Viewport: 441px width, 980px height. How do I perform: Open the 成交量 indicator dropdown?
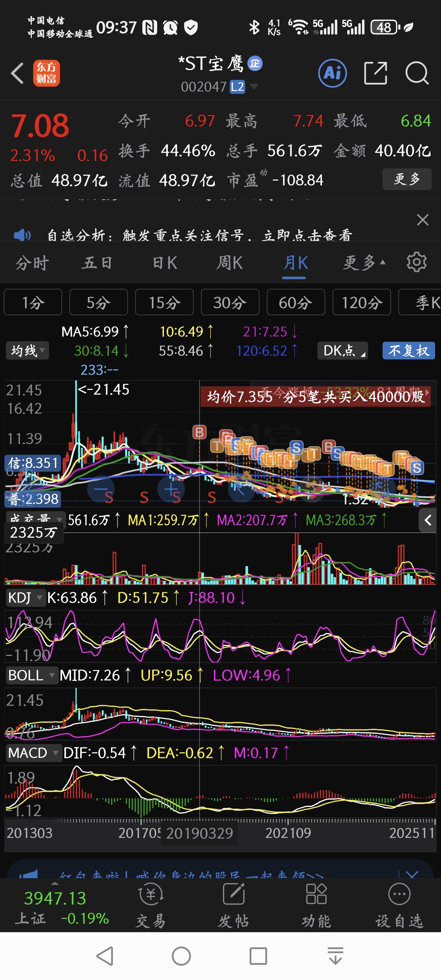tap(35, 519)
